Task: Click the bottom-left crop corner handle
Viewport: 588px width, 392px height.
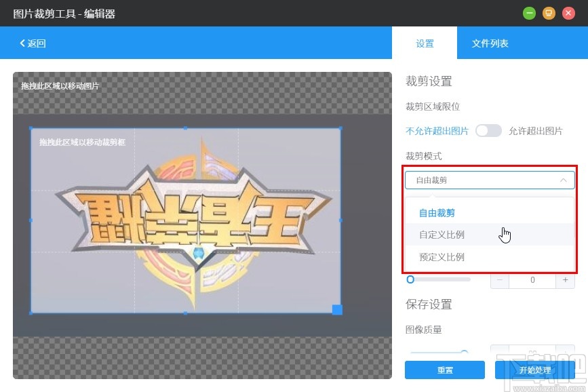Action: [31, 313]
